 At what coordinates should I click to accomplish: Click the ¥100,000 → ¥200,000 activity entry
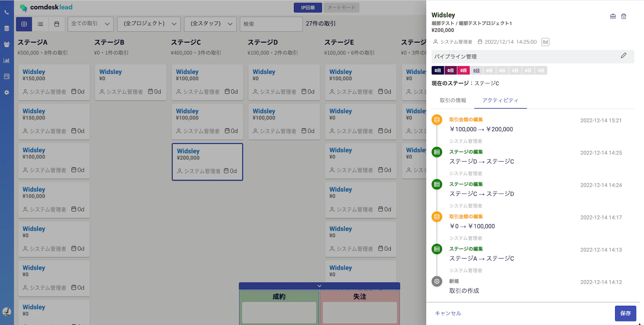click(x=481, y=130)
